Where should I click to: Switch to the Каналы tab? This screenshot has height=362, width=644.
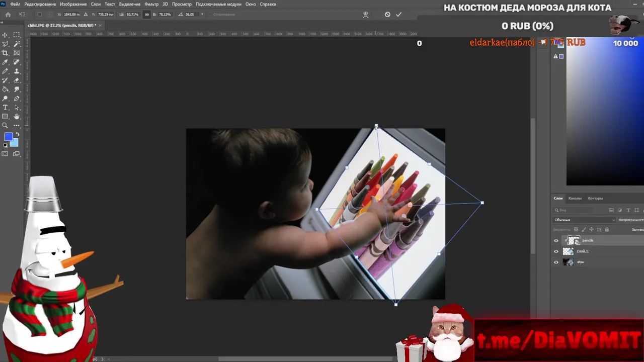[x=575, y=198]
